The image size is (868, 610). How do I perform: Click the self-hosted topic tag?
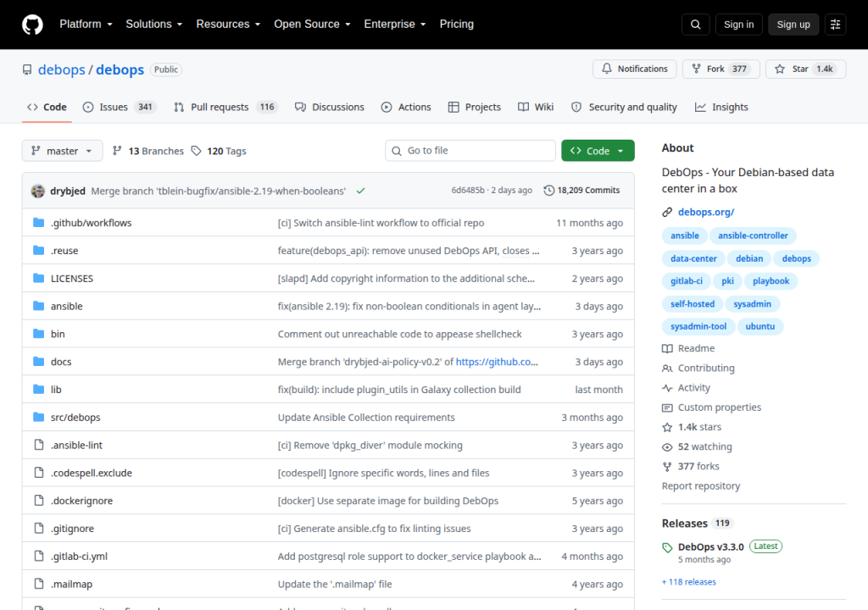click(x=692, y=304)
